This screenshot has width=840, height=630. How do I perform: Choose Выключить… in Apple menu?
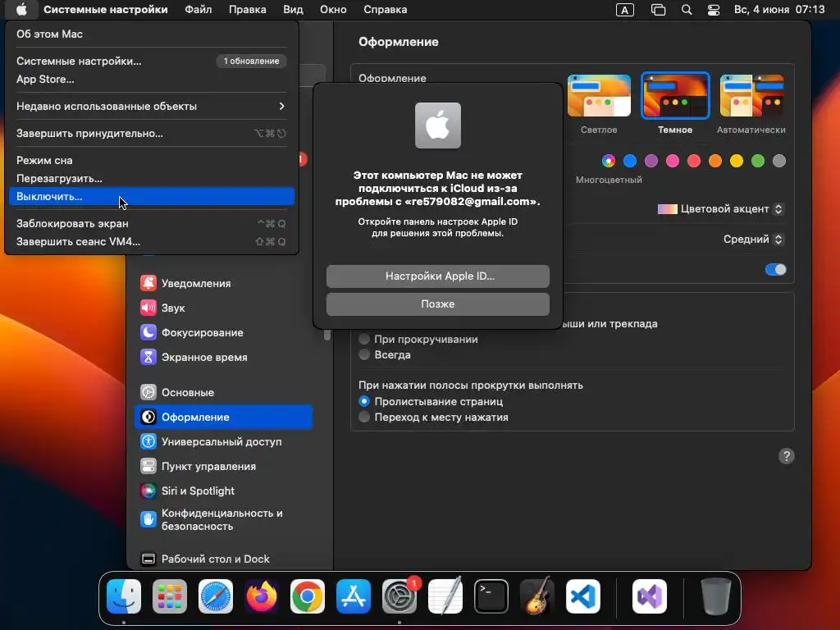coord(151,197)
